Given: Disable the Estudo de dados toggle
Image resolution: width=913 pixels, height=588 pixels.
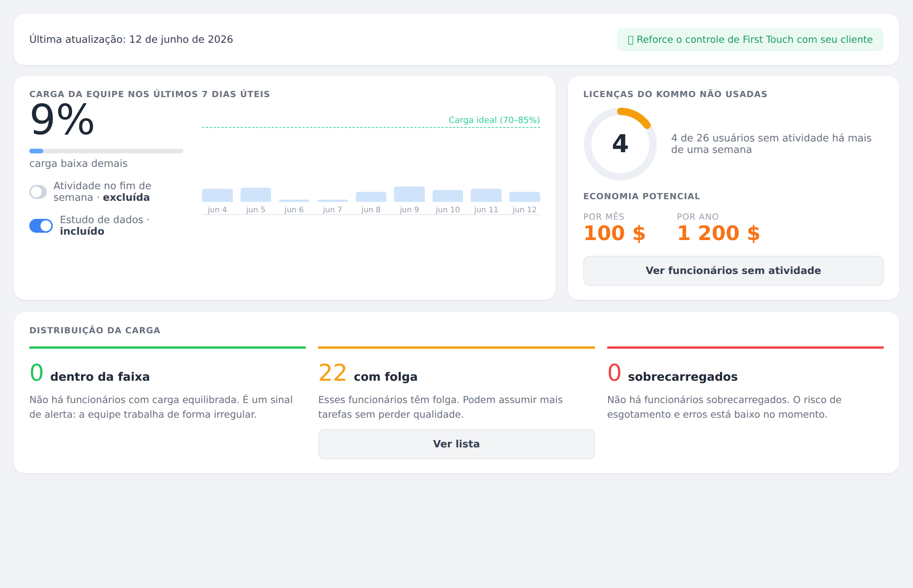Looking at the screenshot, I should [41, 225].
